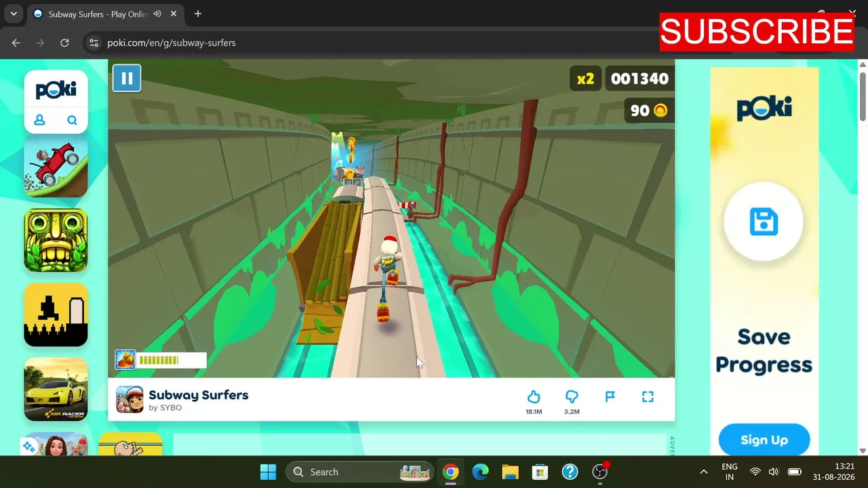Mute the Subway Surfers browser tab

[x=157, y=14]
